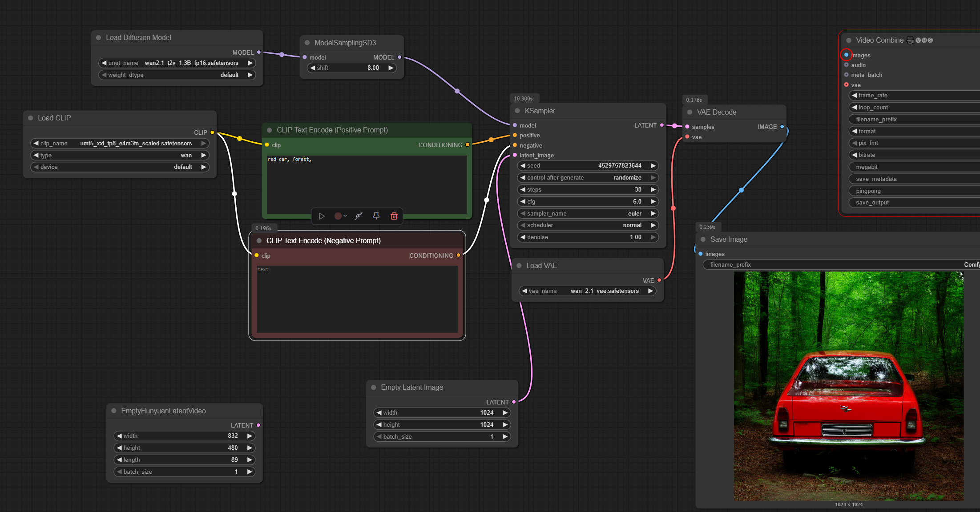Viewport: 980px width, 512px height.
Task: Increase the steps value with the right arrow
Action: pos(653,189)
